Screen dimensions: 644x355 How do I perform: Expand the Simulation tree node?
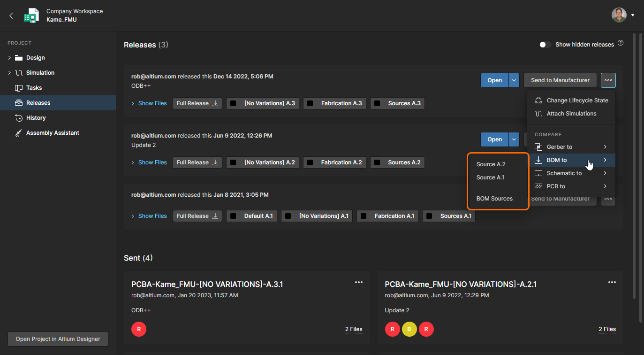point(9,73)
